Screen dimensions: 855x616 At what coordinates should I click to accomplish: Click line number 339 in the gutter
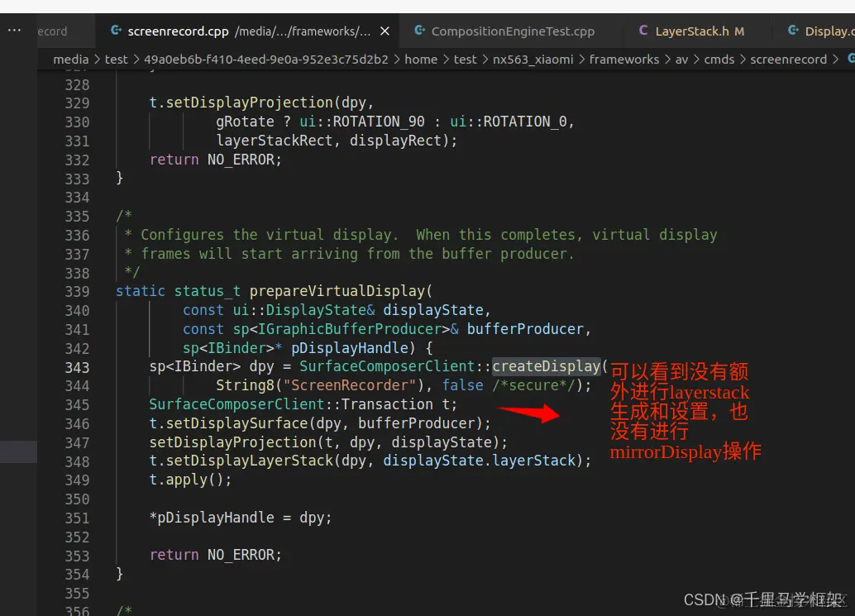[x=77, y=292]
